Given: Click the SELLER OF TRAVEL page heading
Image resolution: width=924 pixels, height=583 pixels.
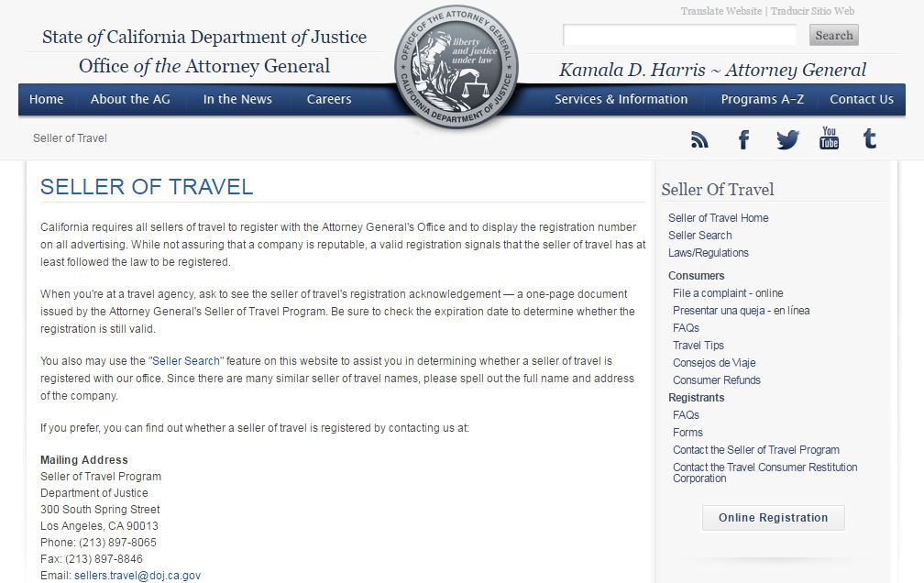Looking at the screenshot, I should (x=147, y=187).
